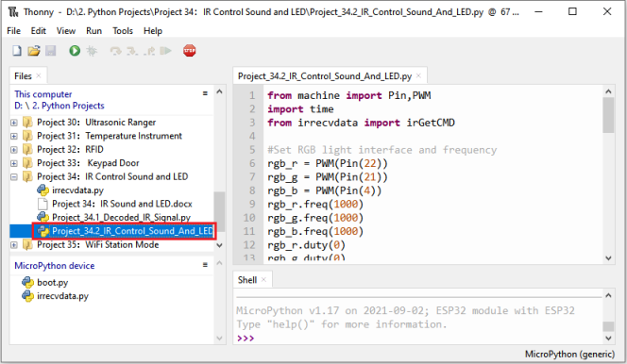Click file tree scroll down arrow
Screen dimensions: 627x364
click(x=219, y=245)
